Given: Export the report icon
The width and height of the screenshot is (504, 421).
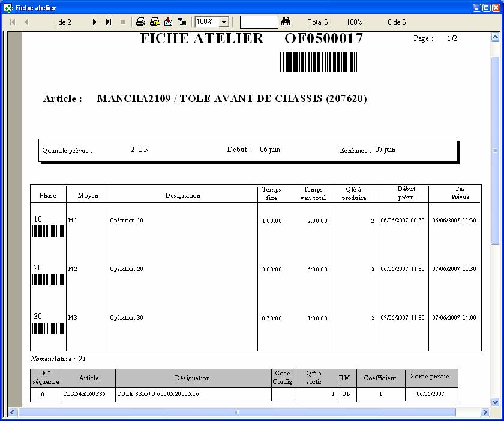Looking at the screenshot, I should click(x=168, y=22).
